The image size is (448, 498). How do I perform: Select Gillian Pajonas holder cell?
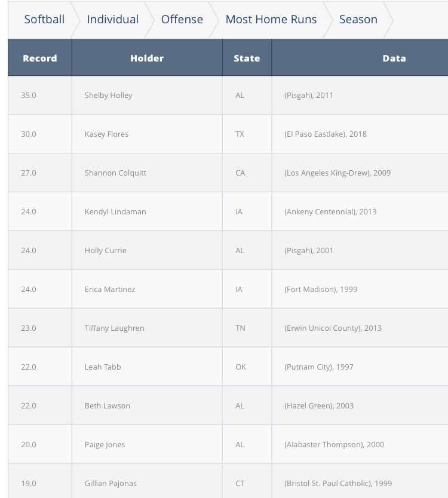[147, 481]
